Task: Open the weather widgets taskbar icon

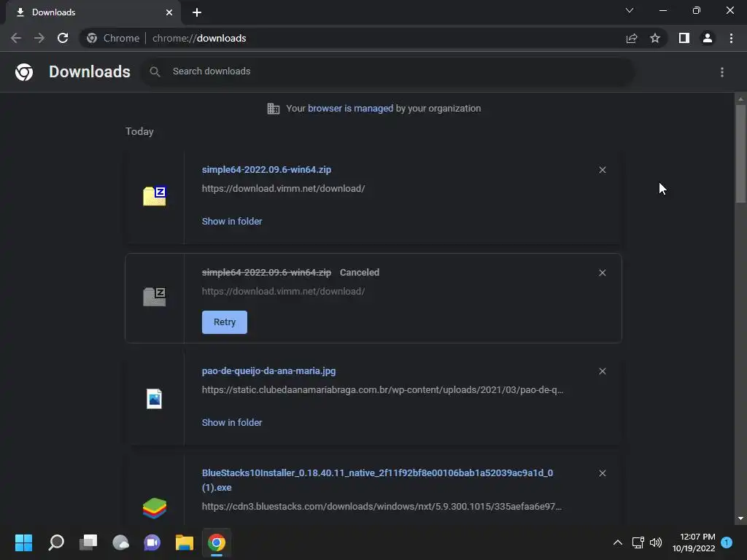Action: point(120,542)
